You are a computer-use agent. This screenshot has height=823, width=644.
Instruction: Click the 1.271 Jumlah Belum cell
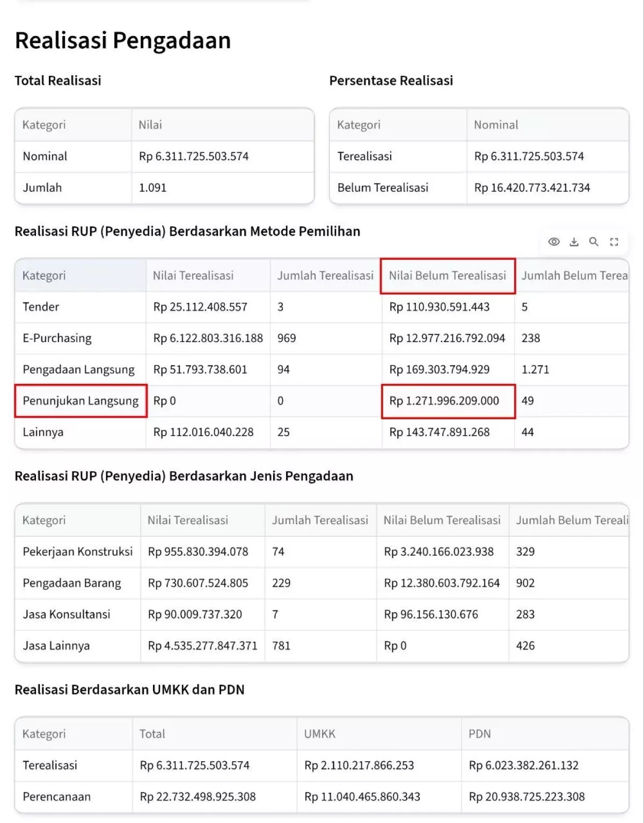point(572,369)
